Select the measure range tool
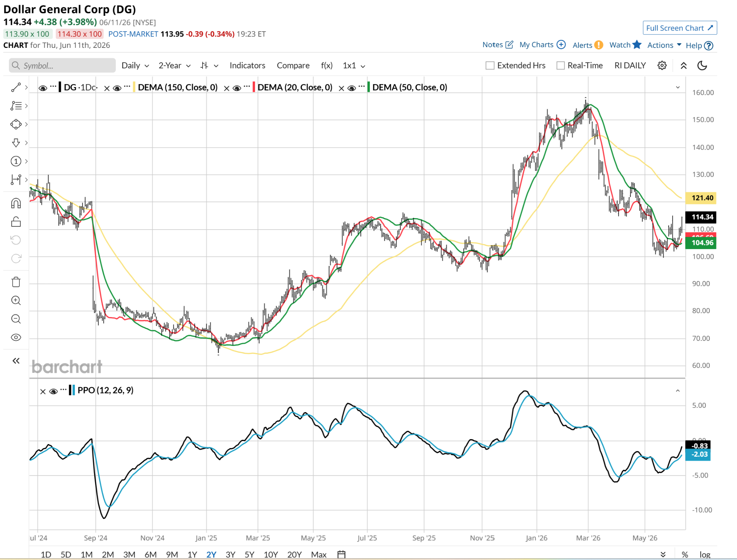The height and width of the screenshot is (560, 737). [16, 180]
